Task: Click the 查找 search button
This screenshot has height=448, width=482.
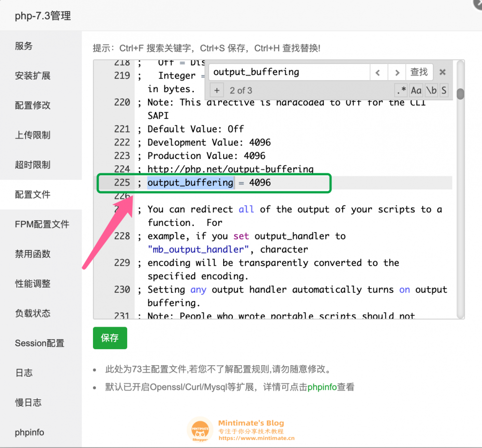Action: coord(419,72)
